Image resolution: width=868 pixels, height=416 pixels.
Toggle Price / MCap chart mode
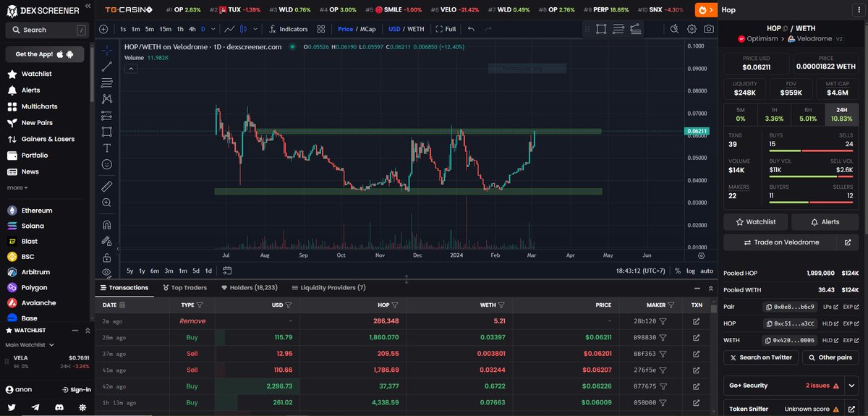(357, 29)
